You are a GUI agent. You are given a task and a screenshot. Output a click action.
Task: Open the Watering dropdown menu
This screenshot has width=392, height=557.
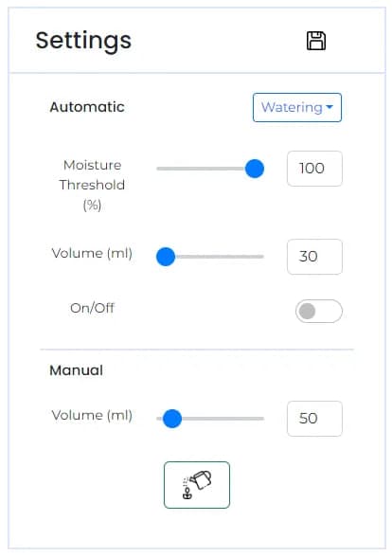[x=297, y=107]
